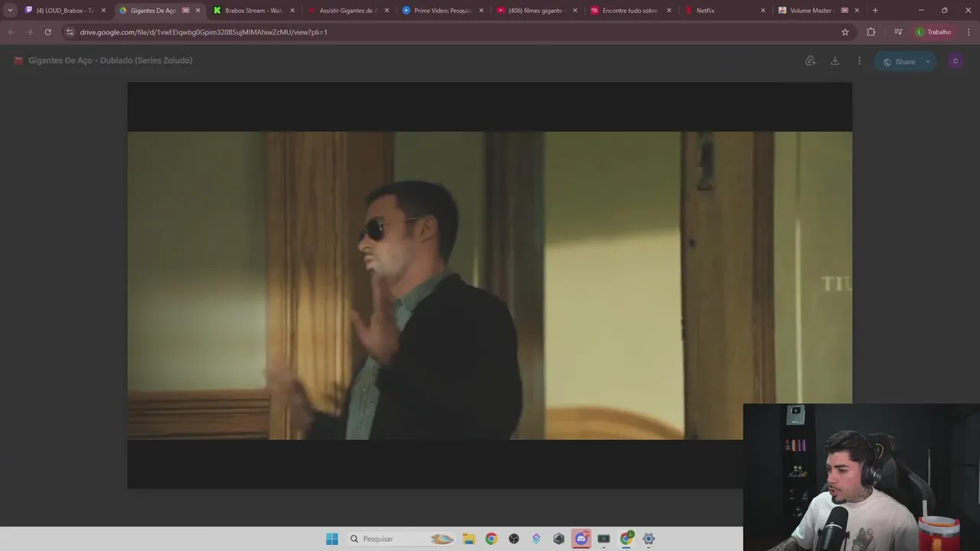Click the drive.google.com address bar
The height and width of the screenshot is (551, 980).
coord(458,32)
